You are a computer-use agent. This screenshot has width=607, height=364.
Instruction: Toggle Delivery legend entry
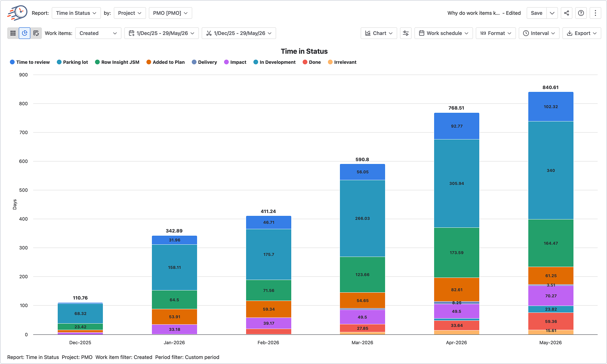(204, 62)
